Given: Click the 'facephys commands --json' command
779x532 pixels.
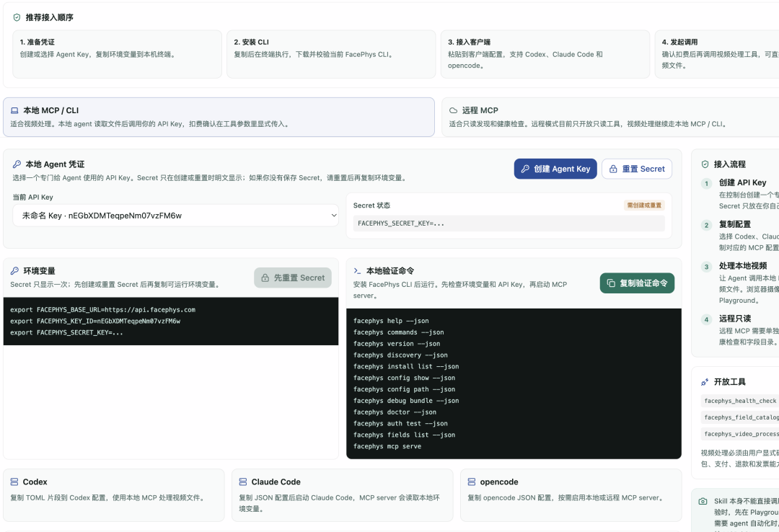Looking at the screenshot, I should click(398, 332).
